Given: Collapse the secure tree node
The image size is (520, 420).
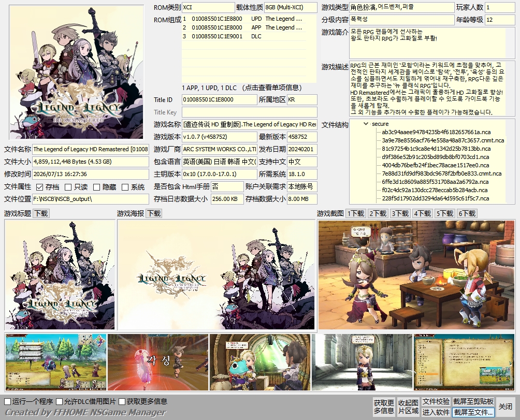Looking at the screenshot, I should tap(366, 124).
